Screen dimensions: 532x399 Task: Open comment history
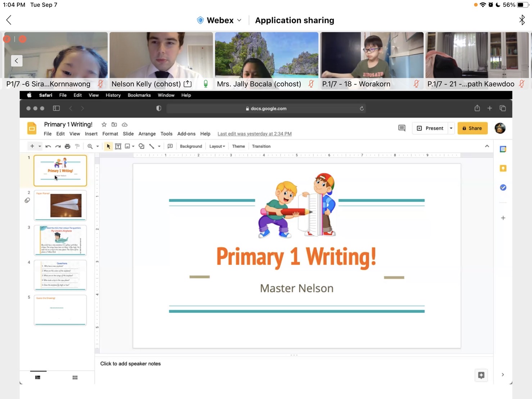(402, 128)
